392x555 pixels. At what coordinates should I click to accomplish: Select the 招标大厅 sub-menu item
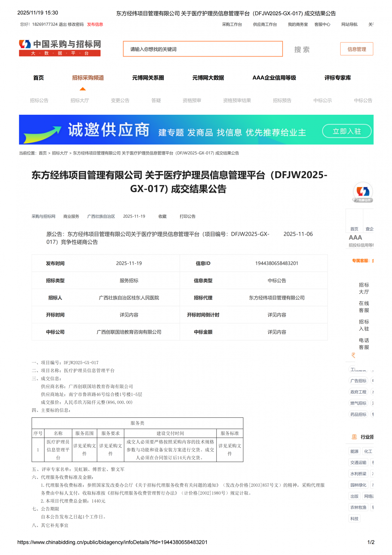80,100
